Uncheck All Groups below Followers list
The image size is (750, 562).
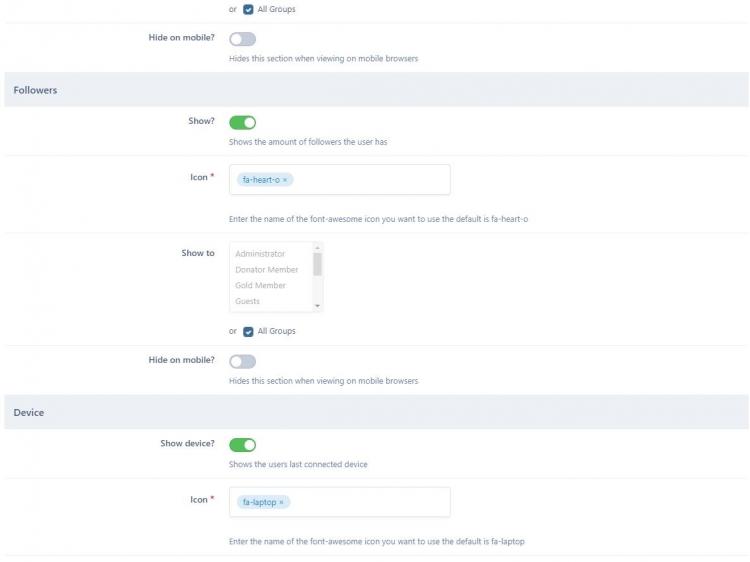(x=248, y=331)
